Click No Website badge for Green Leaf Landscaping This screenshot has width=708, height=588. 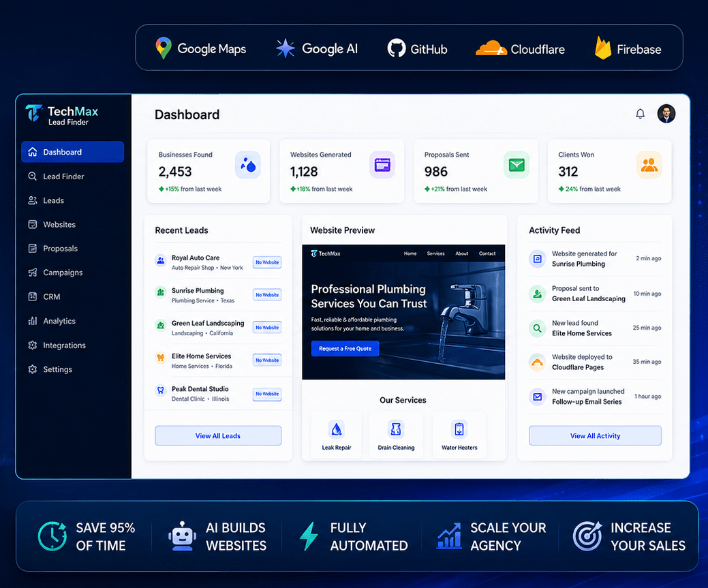coord(267,327)
